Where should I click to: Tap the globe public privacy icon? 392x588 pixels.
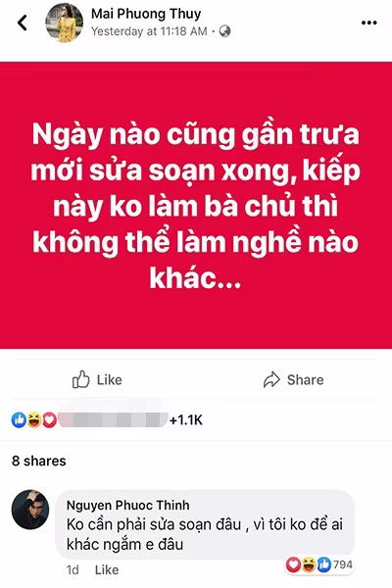tap(224, 31)
